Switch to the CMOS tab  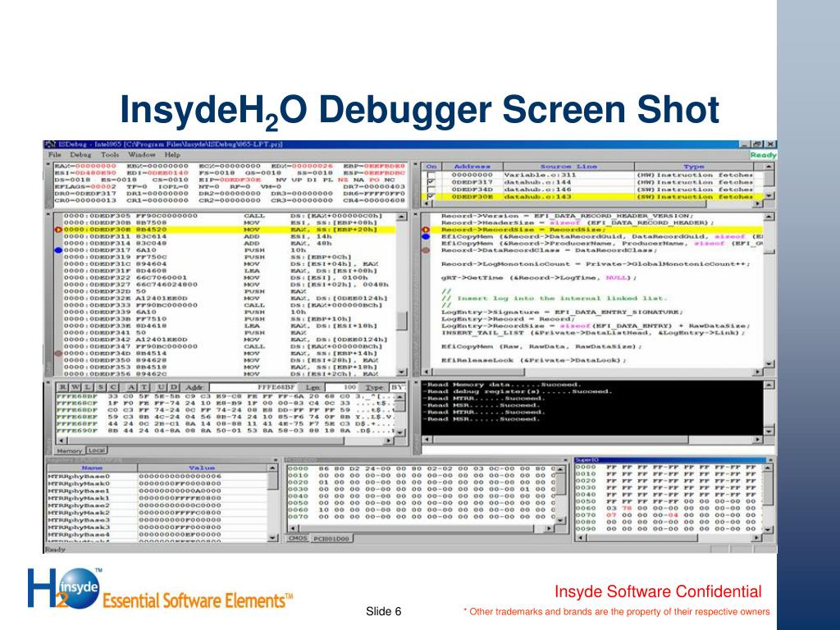click(297, 538)
